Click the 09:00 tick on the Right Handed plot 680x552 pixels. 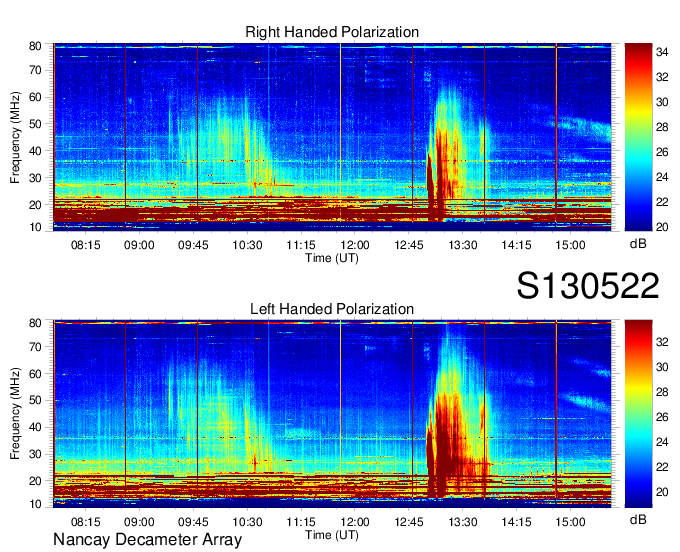tap(139, 245)
